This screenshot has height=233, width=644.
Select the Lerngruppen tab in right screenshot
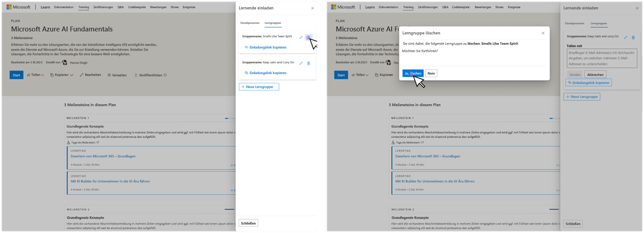pyautogui.click(x=599, y=23)
